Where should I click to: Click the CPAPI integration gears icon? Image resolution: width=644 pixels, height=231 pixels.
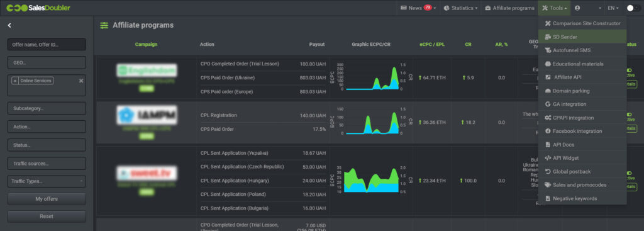click(x=548, y=118)
